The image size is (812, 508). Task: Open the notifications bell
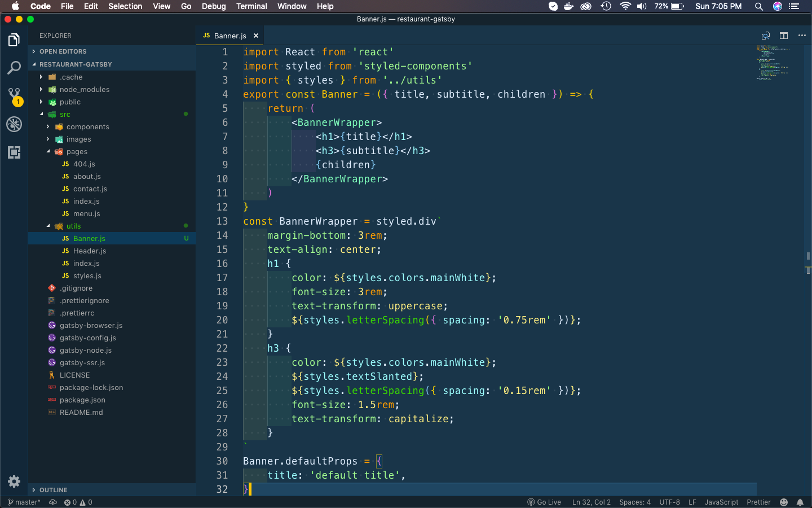[800, 502]
